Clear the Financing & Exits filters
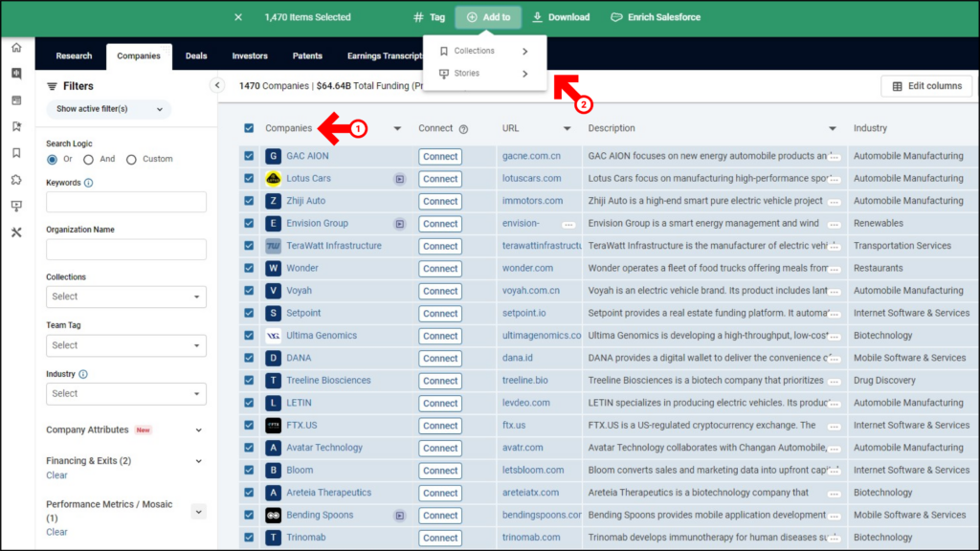 pos(56,475)
